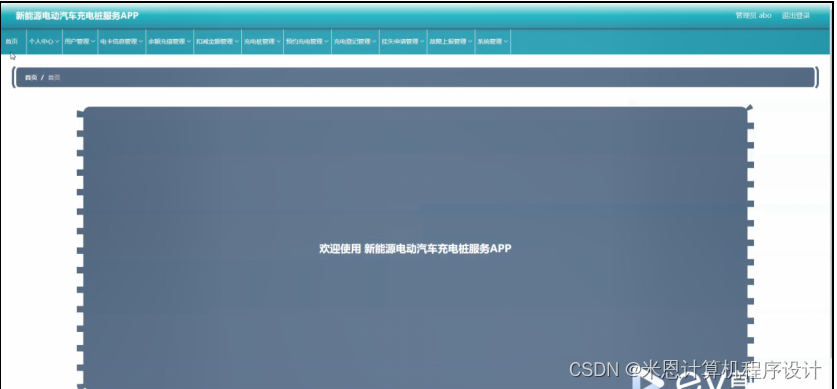
Task: Expand the 系统管理 dropdown menu
Action: point(493,41)
